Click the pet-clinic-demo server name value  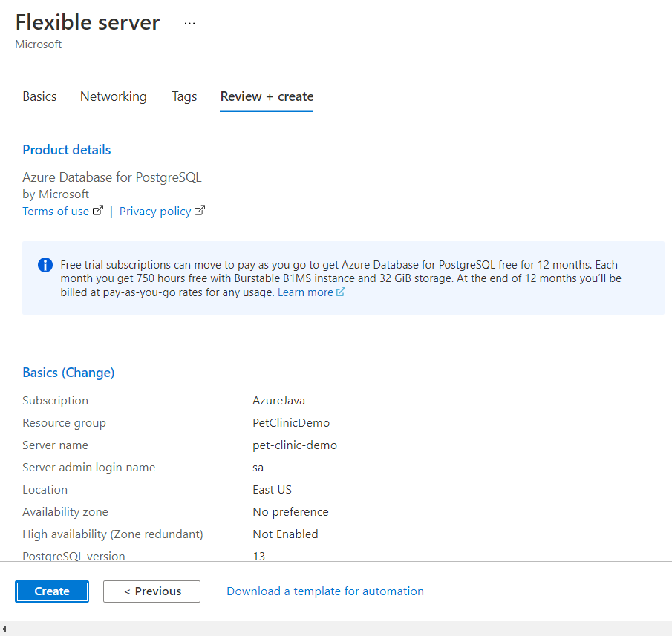[295, 445]
